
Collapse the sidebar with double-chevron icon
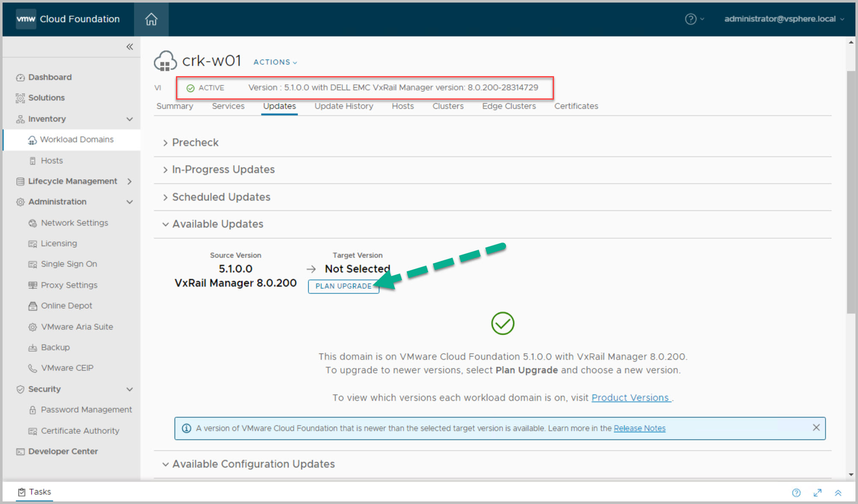click(130, 47)
